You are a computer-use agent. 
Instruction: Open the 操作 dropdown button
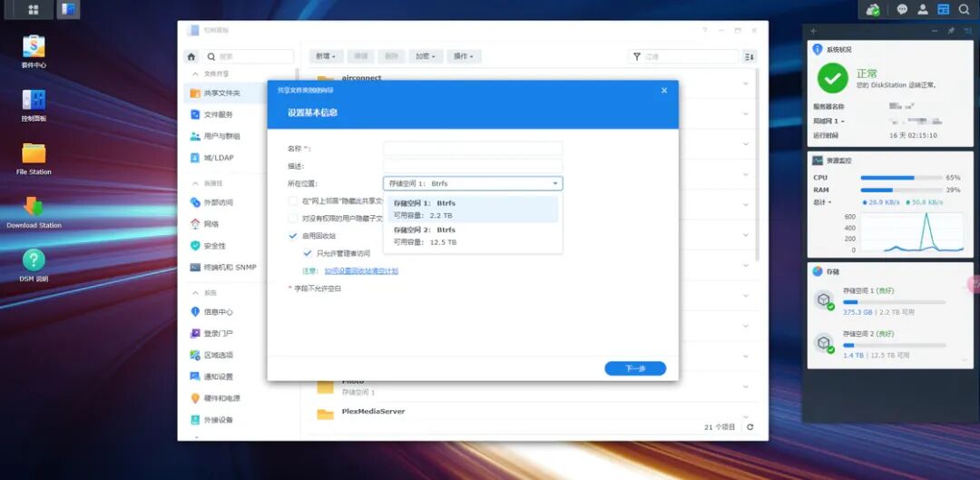pyautogui.click(x=464, y=56)
